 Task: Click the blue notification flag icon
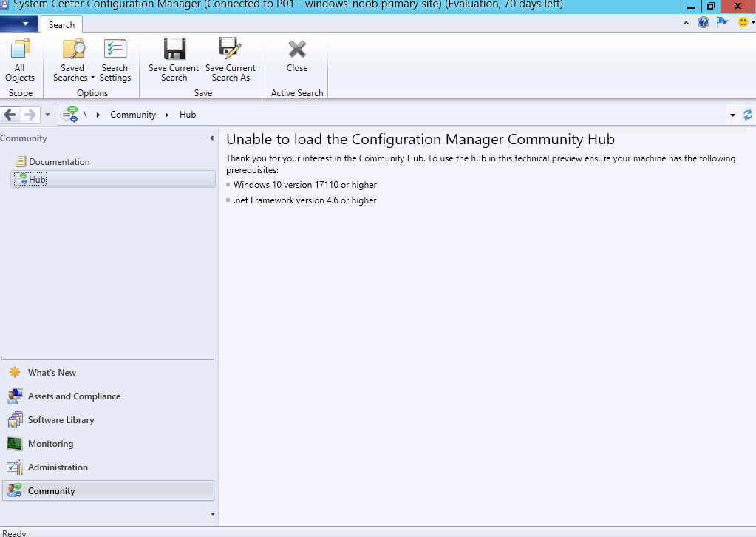click(722, 22)
